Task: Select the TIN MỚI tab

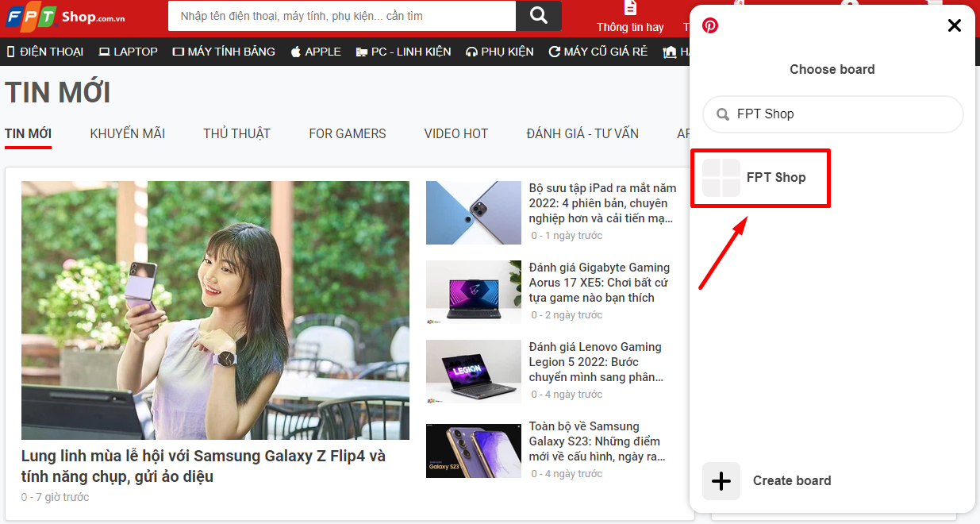Action: pos(29,133)
